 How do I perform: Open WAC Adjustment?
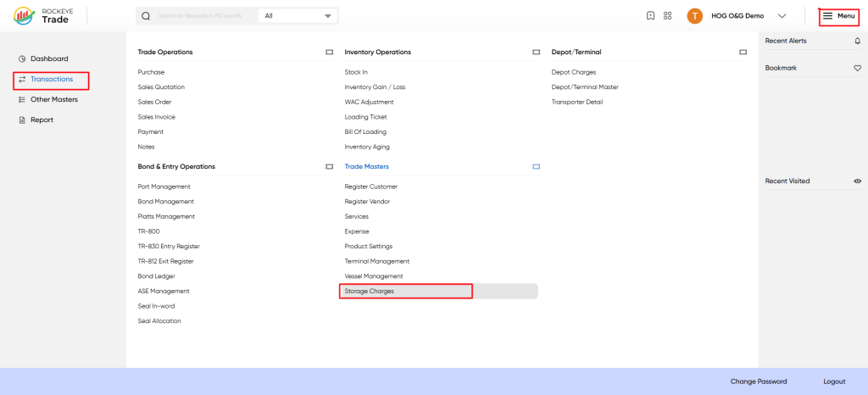point(370,102)
